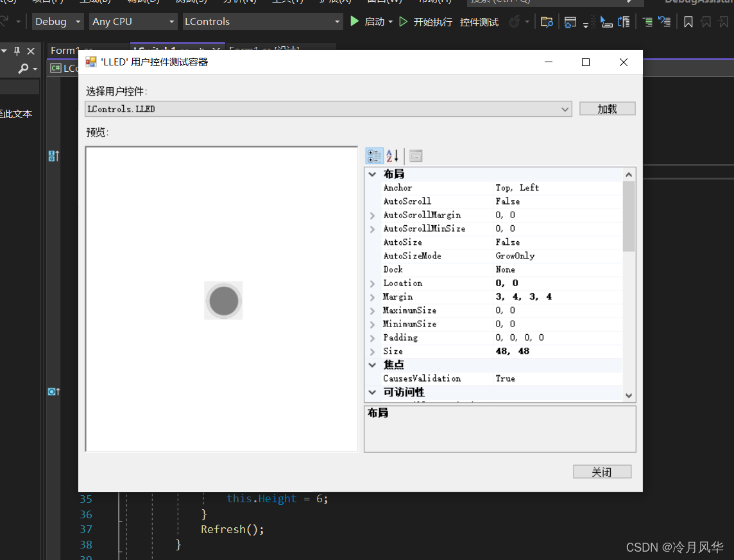Click the C# class icon in the editor navigation bar
734x560 pixels.
coord(56,68)
